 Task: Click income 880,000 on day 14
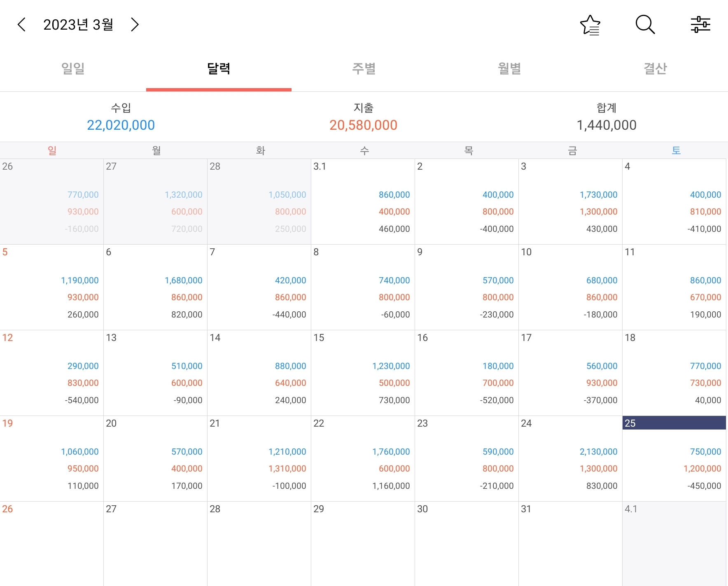291,366
